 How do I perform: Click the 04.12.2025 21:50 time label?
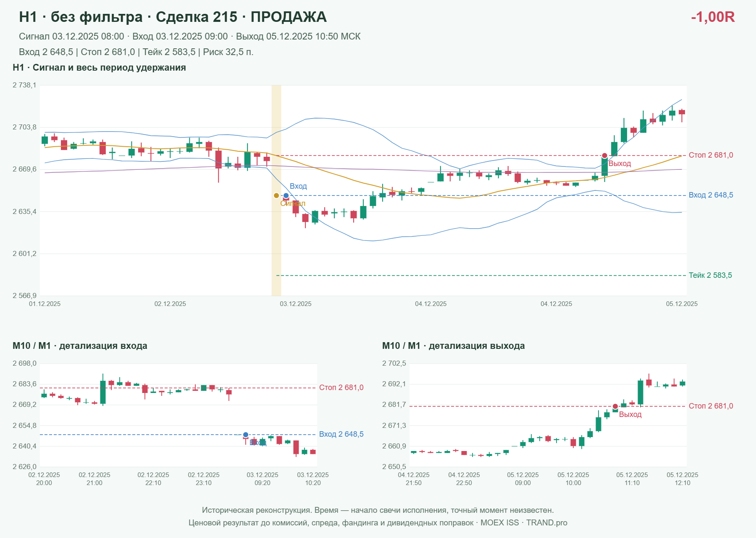coord(414,479)
